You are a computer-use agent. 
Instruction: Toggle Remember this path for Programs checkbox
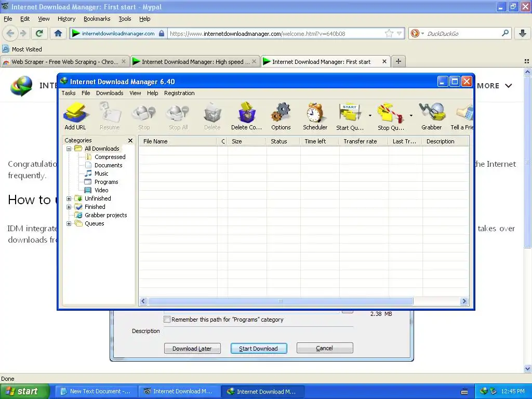167,320
